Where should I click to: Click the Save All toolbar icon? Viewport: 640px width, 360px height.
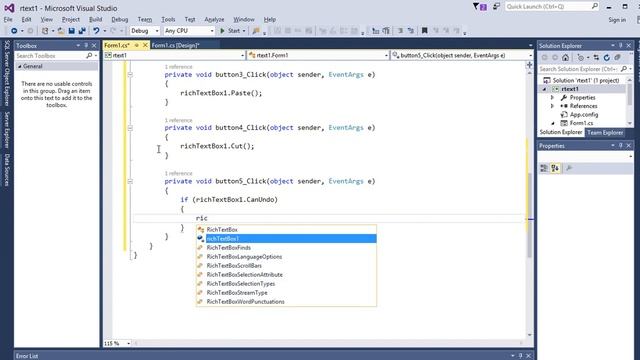click(x=82, y=31)
